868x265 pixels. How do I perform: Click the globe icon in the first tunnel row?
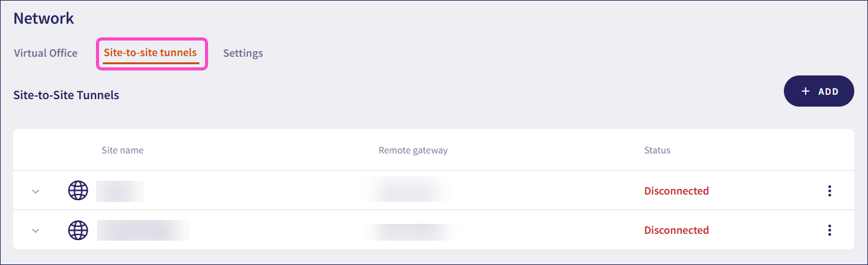point(78,191)
